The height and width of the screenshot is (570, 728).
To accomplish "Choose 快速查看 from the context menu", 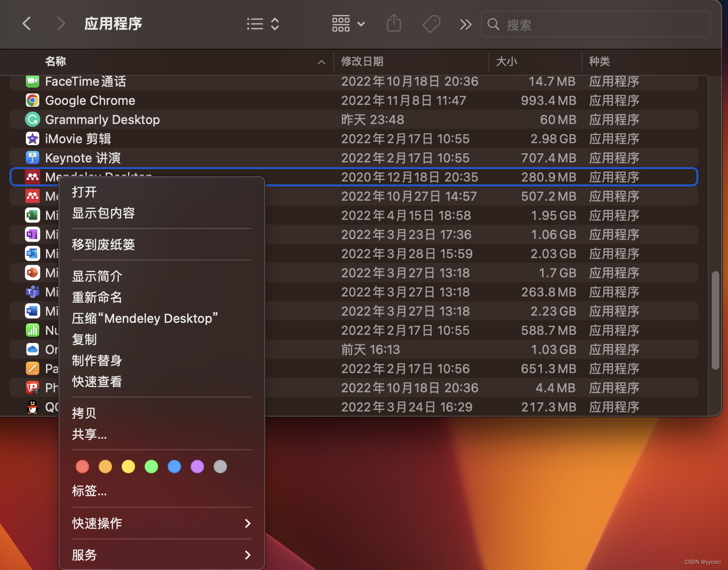I will click(x=162, y=382).
